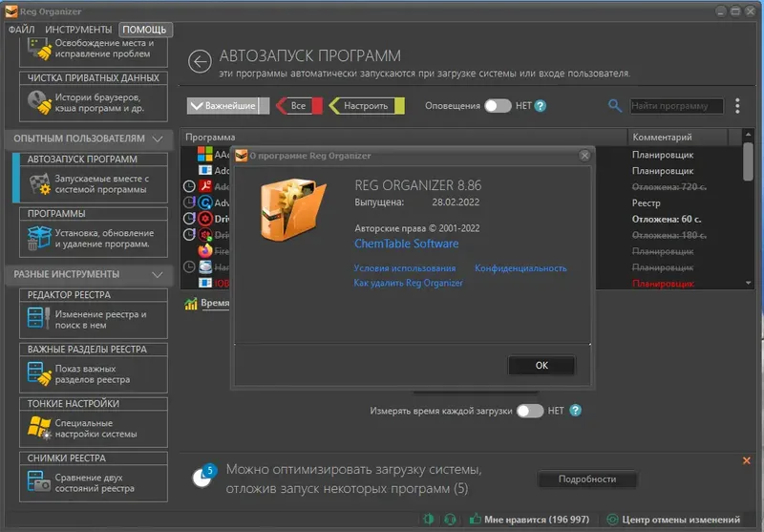
Task: Click the box icon for program installation
Action: tap(39, 238)
